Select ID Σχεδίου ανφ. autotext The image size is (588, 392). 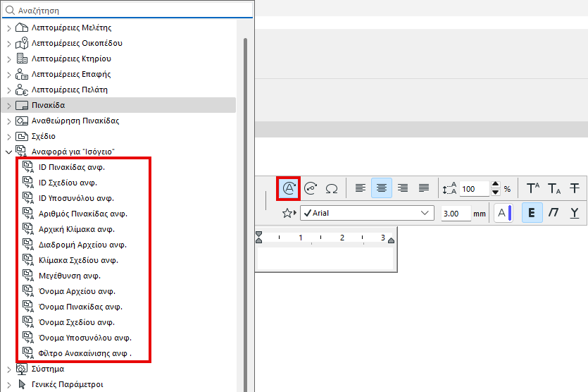[x=68, y=183]
